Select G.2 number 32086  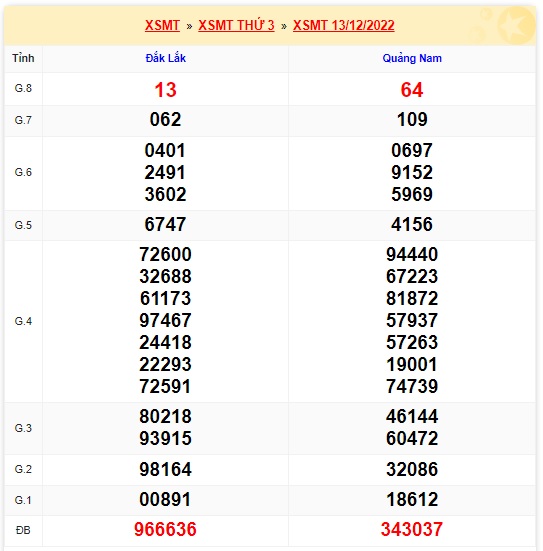pyautogui.click(x=412, y=469)
